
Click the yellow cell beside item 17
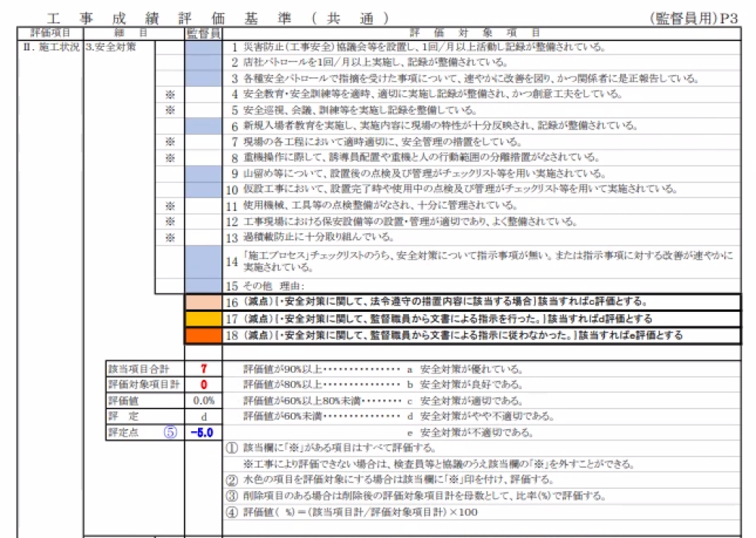[x=203, y=319]
